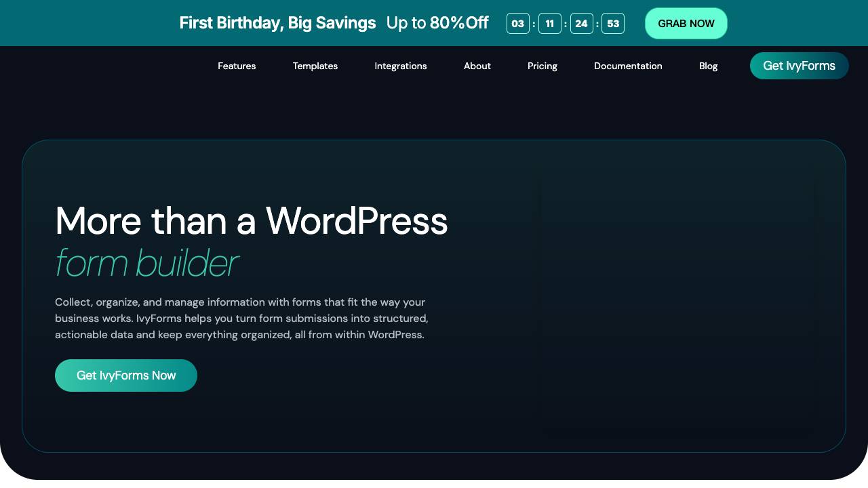Go to Integrations page
This screenshot has height=488, width=868.
point(401,66)
